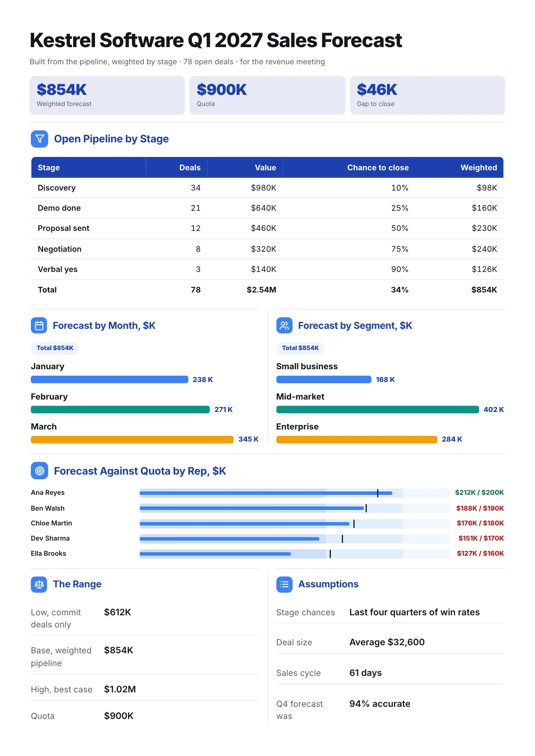Click the "$2.54M" total pipeline value
Viewport: 535px width, 756px height.
coord(261,290)
